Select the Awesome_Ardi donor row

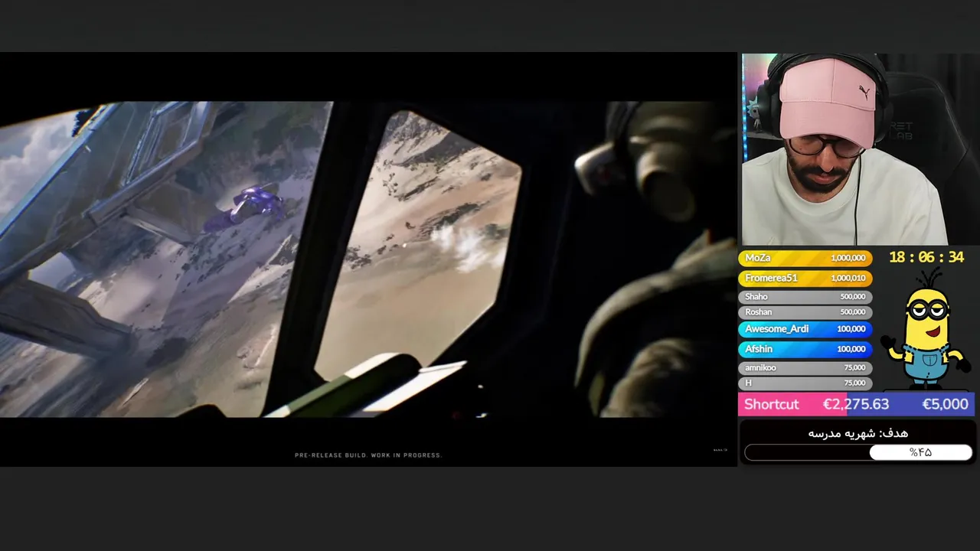pos(805,329)
